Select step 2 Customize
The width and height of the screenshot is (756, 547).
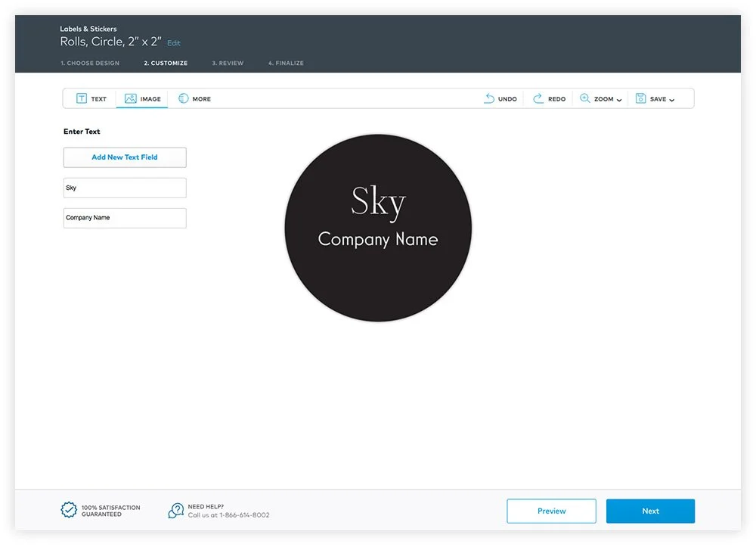(x=166, y=64)
